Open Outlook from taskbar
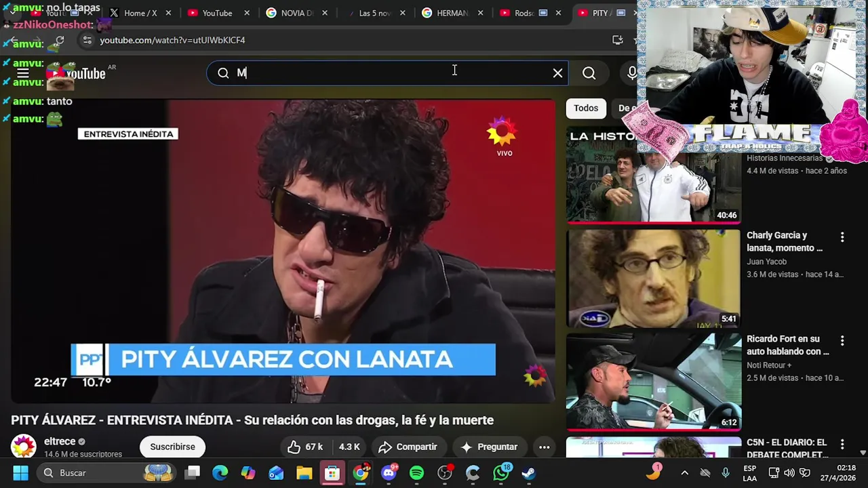The height and width of the screenshot is (488, 868). coord(276,472)
